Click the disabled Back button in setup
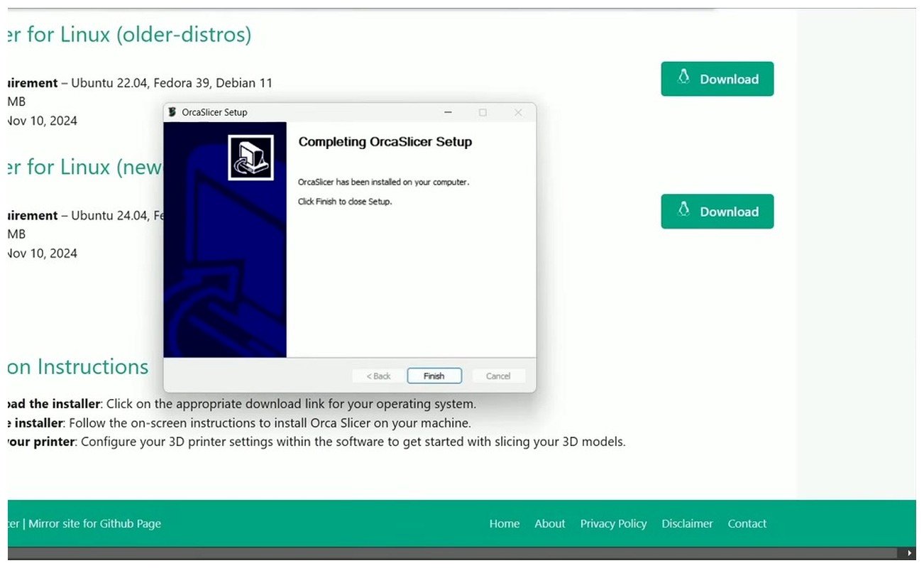The image size is (924, 568). coord(378,376)
